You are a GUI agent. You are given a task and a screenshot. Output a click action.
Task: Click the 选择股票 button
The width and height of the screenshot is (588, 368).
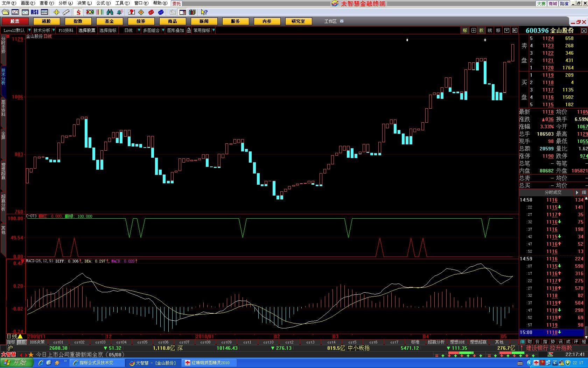[87, 30]
